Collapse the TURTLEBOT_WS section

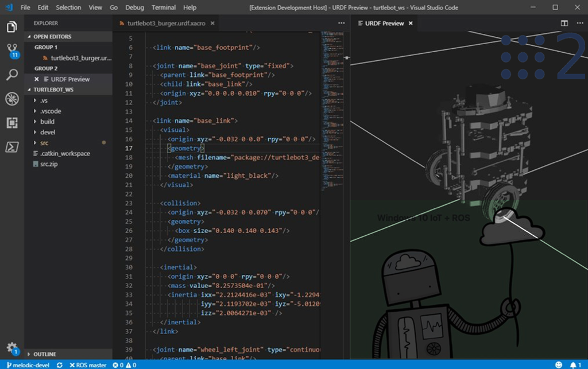pos(68,90)
